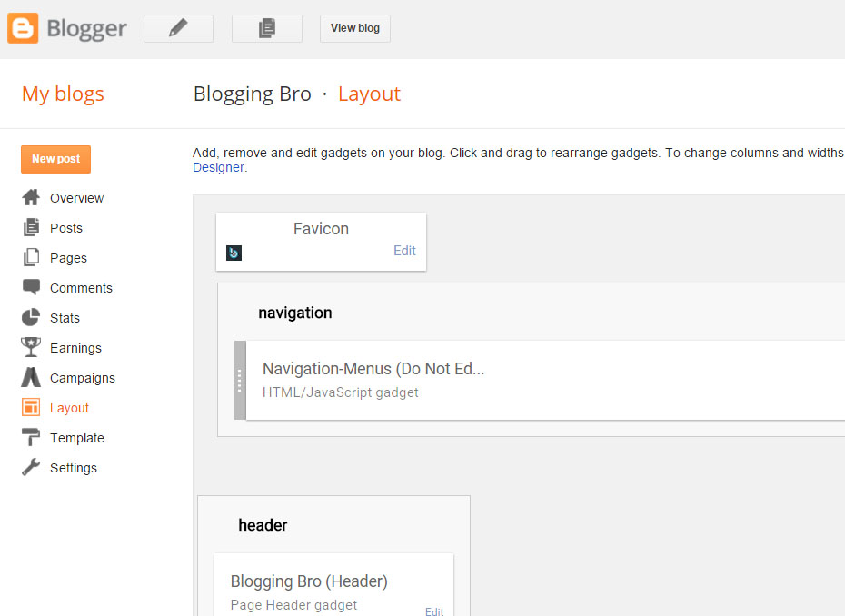845x616 pixels.
Task: Click the HTML/JavaScript gadget subtitle
Action: click(340, 392)
